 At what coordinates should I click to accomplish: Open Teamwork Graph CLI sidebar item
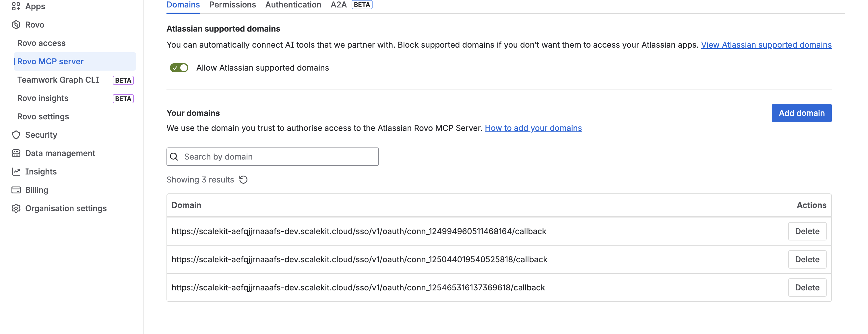coord(58,80)
